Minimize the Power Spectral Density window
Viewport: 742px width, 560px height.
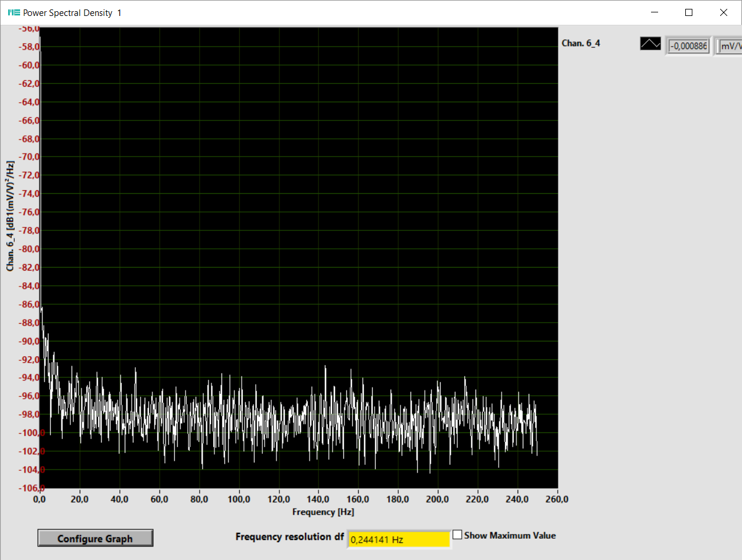[x=654, y=12]
